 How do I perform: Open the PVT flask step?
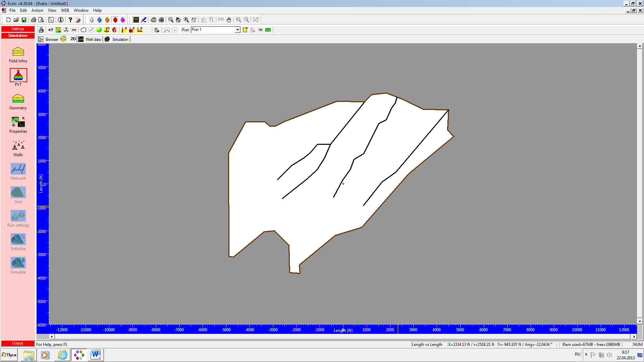(x=18, y=78)
